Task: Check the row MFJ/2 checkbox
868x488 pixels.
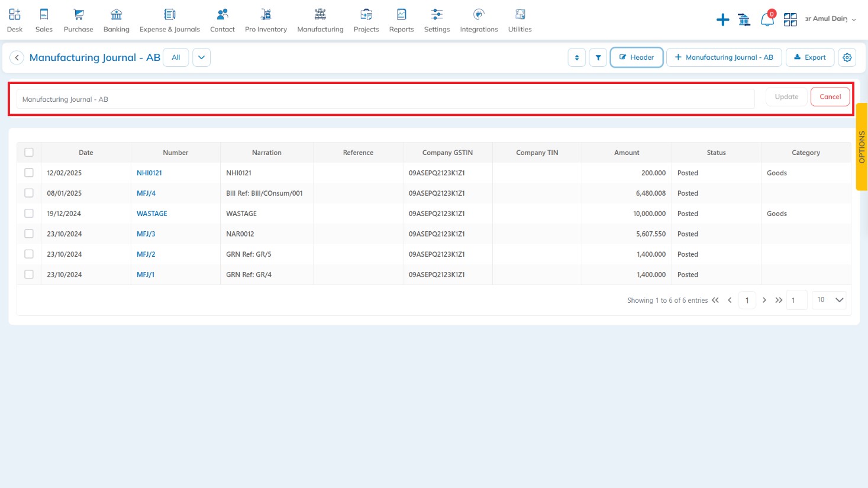Action: tap(29, 254)
